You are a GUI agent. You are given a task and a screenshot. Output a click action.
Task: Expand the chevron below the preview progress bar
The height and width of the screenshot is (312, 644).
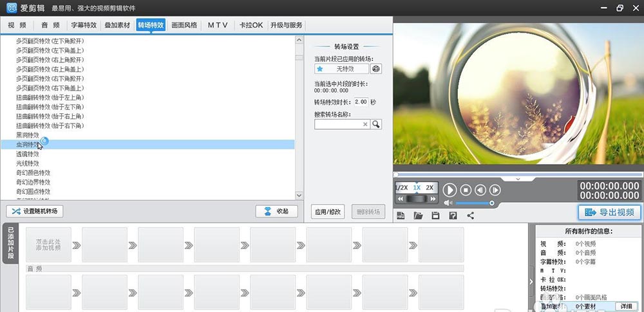pos(518,179)
